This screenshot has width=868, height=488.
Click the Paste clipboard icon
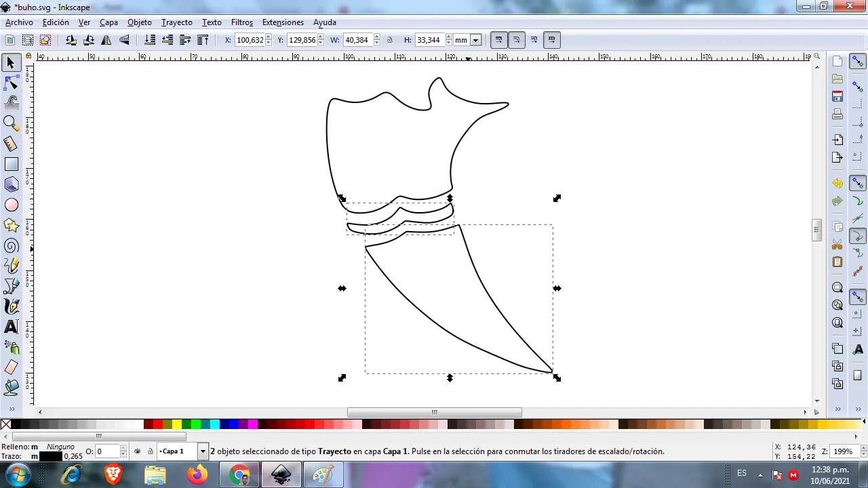(837, 262)
